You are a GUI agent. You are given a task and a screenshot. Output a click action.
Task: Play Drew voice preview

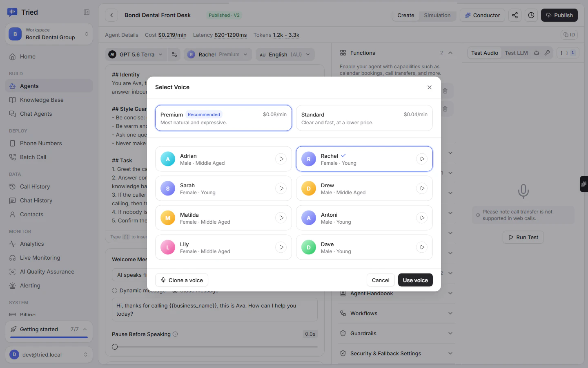click(x=422, y=188)
